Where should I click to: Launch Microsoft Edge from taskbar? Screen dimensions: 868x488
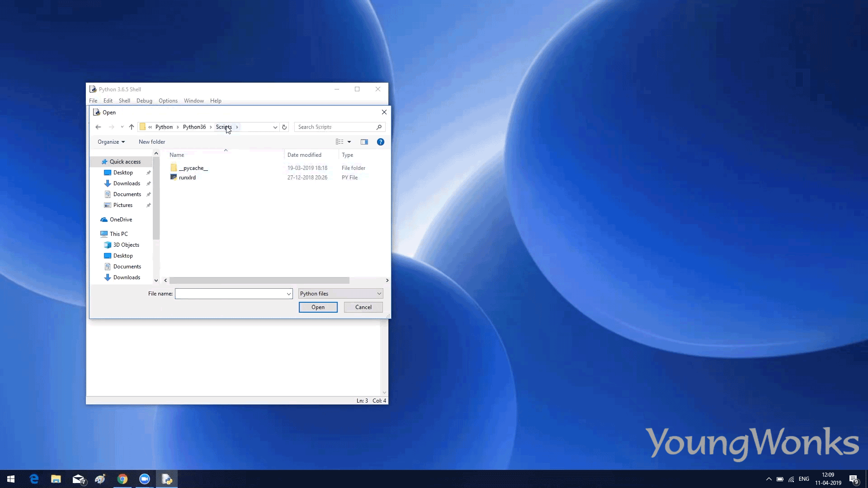tap(34, 479)
